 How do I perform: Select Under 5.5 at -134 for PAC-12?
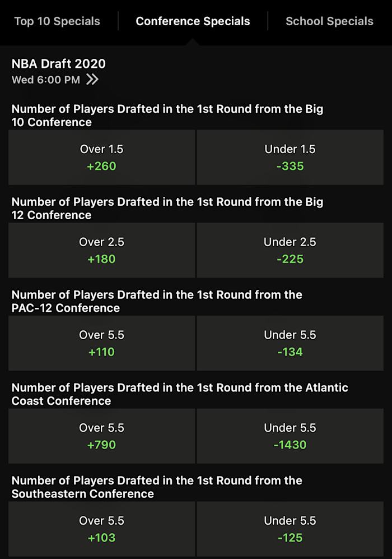tap(290, 343)
